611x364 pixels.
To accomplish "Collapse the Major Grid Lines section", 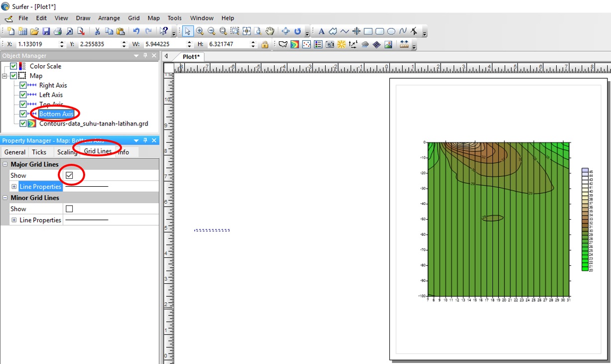I will coord(5,164).
